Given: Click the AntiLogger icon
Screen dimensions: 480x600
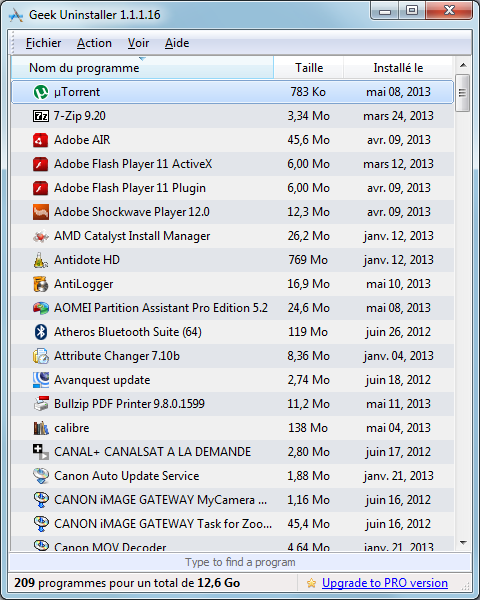Looking at the screenshot, I should point(41,284).
